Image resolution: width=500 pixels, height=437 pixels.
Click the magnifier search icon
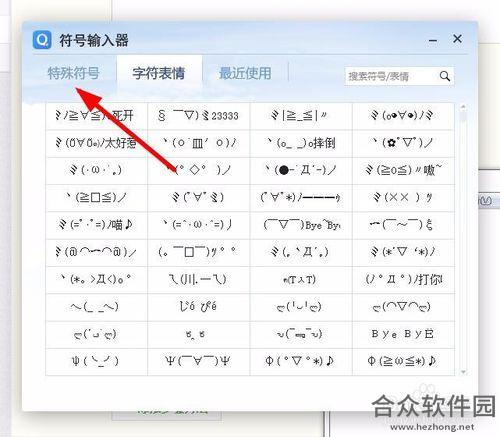(445, 76)
